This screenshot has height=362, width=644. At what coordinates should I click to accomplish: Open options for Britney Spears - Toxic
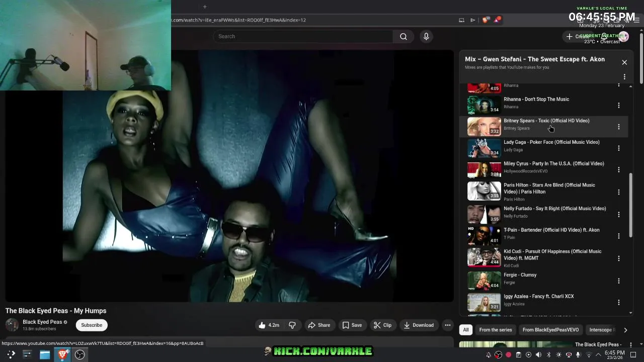(x=619, y=127)
